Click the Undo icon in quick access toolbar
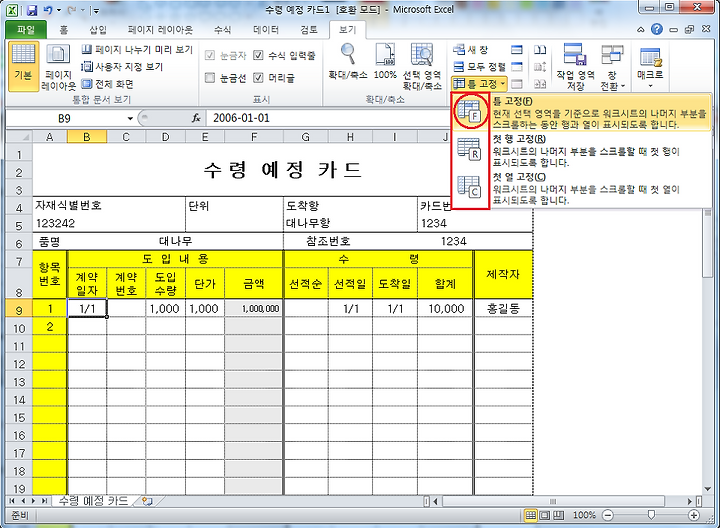720x528 pixels. click(x=47, y=10)
